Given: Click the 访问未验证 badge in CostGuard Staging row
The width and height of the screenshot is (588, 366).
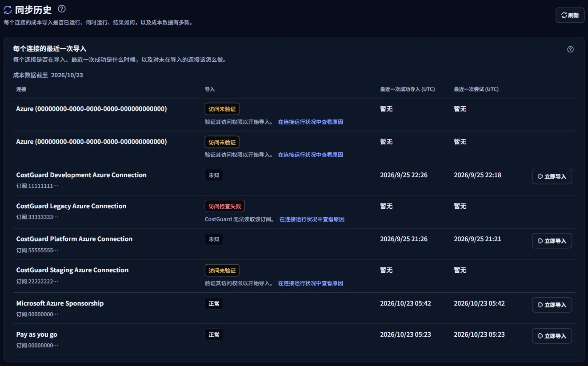Looking at the screenshot, I should point(222,271).
